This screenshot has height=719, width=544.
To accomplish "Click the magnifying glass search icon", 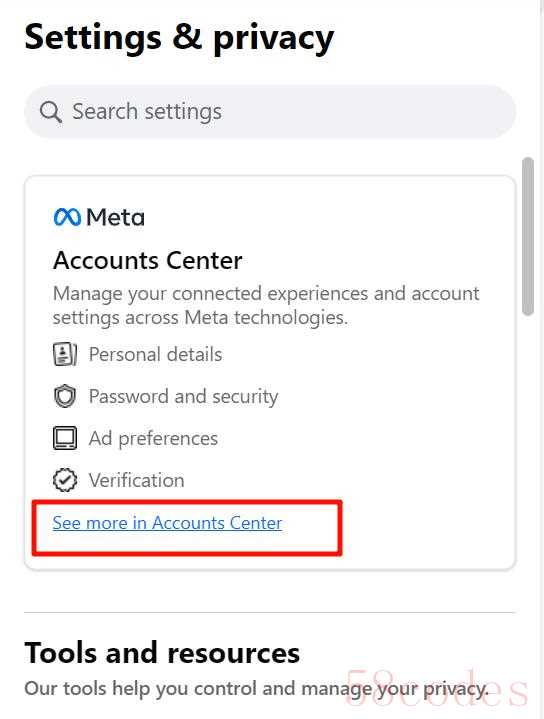I will pos(50,112).
